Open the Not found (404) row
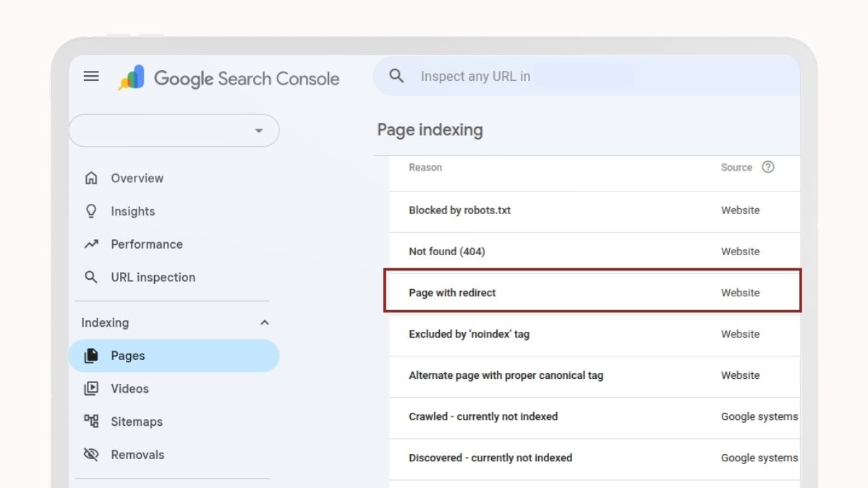This screenshot has width=868, height=488. [595, 252]
